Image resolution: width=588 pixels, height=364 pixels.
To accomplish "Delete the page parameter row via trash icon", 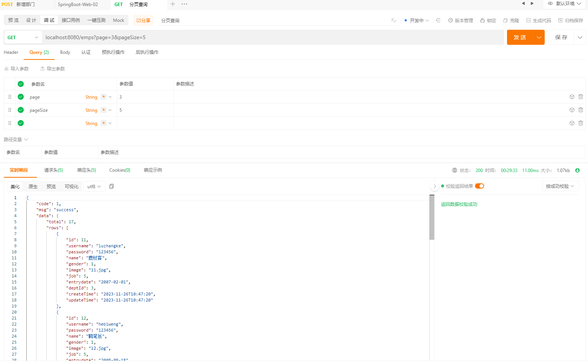I will 580,97.
